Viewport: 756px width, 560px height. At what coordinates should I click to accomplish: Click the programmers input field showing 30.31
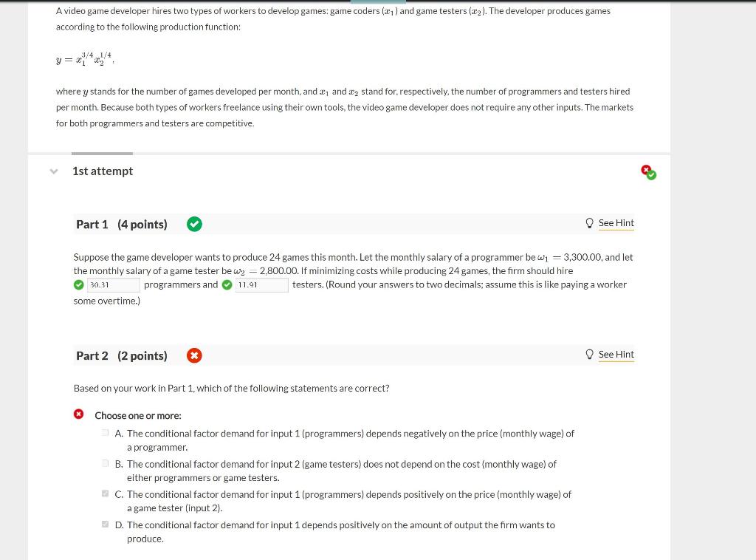pos(113,285)
